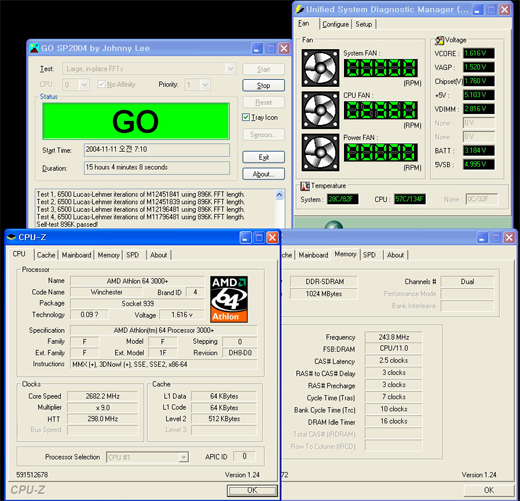Toggle the No Affinity checkbox
Screen dimensions: 520x501
[101, 84]
